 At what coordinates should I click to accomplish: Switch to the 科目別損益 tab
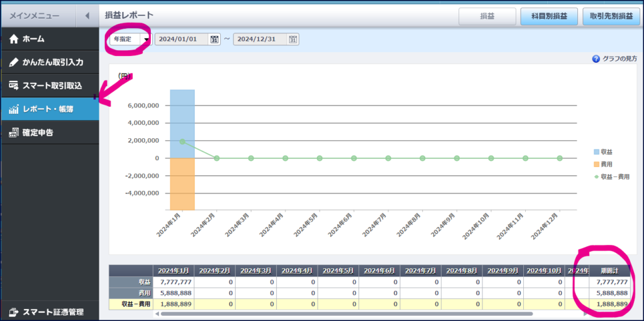(x=549, y=16)
